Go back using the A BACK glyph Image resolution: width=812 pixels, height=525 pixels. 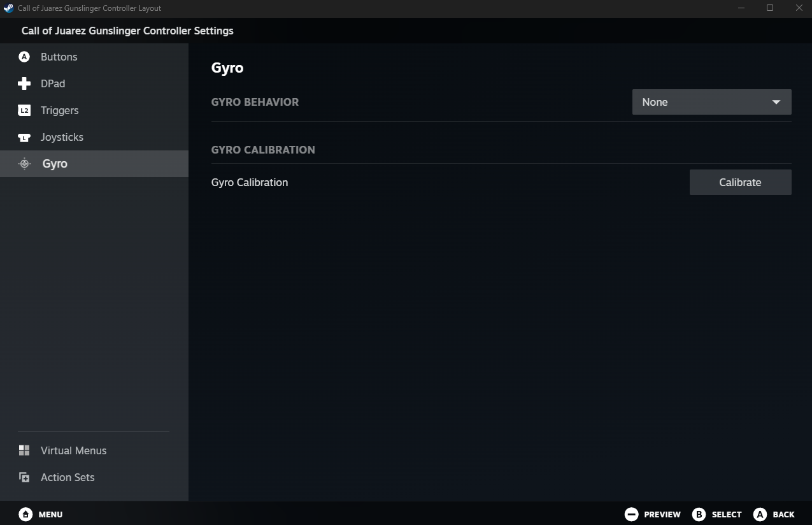pyautogui.click(x=760, y=514)
